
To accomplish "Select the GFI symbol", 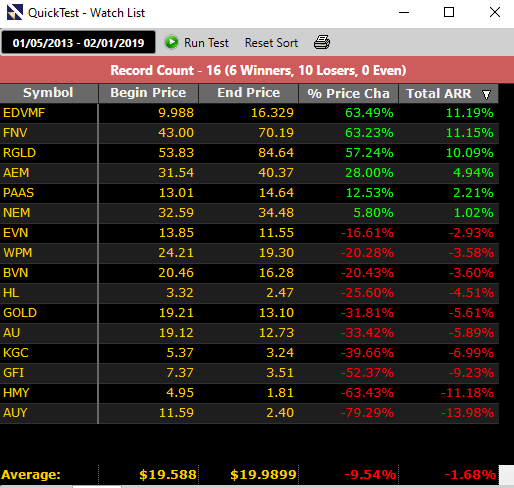I will pos(14,373).
